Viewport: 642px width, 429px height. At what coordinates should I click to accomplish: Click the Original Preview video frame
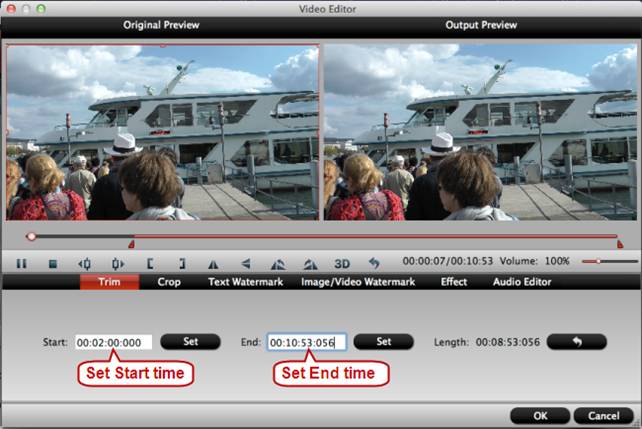pyautogui.click(x=163, y=133)
